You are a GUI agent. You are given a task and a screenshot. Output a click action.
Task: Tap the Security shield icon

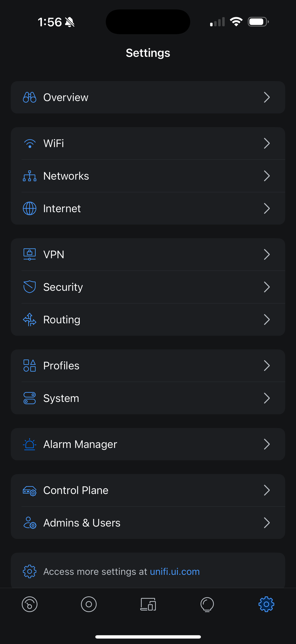[x=30, y=287]
